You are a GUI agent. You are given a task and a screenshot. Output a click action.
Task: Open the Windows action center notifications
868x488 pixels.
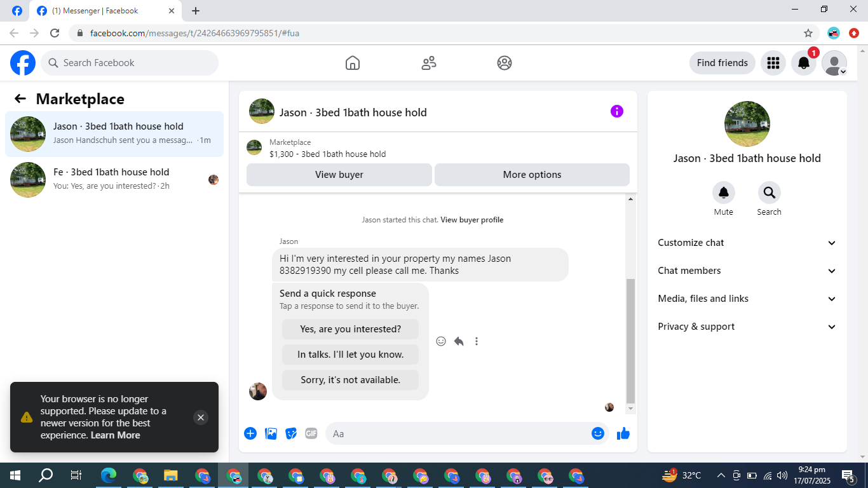(848, 475)
